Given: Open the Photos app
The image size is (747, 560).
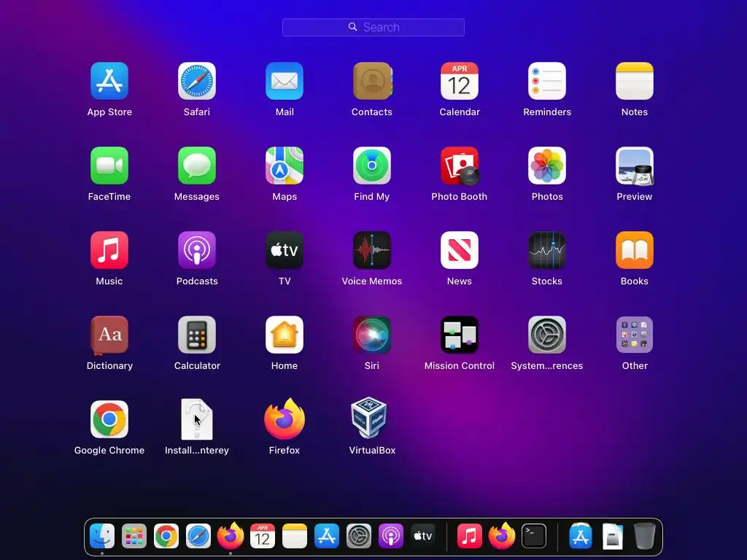Looking at the screenshot, I should (x=547, y=166).
